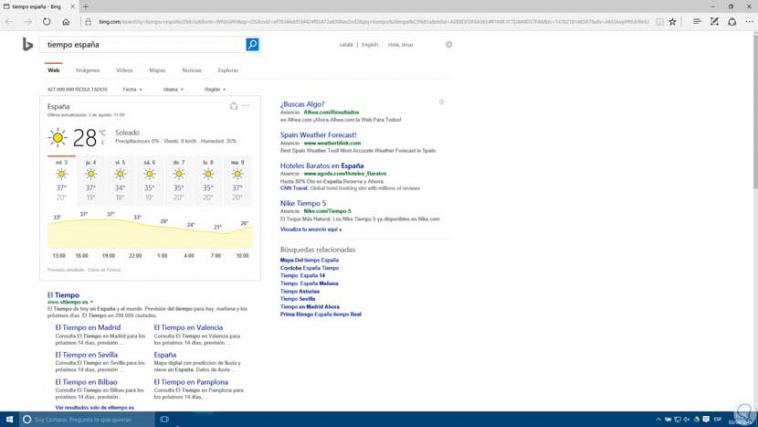Open El Tiempo en Sevilla link

pyautogui.click(x=87, y=355)
